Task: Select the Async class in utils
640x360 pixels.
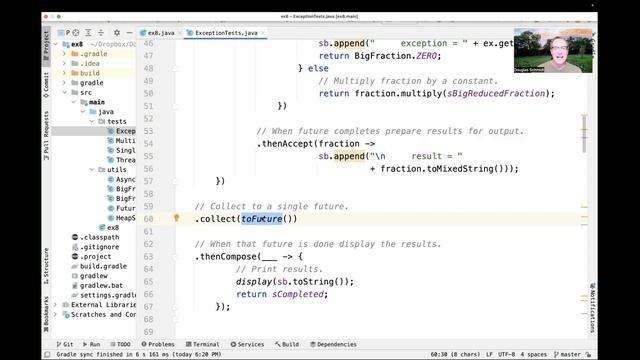Action: point(121,179)
